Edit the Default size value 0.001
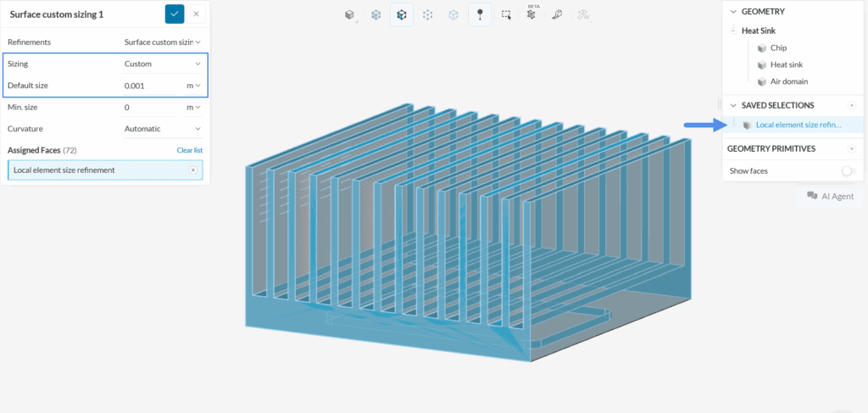The width and height of the screenshot is (868, 413). coord(151,86)
